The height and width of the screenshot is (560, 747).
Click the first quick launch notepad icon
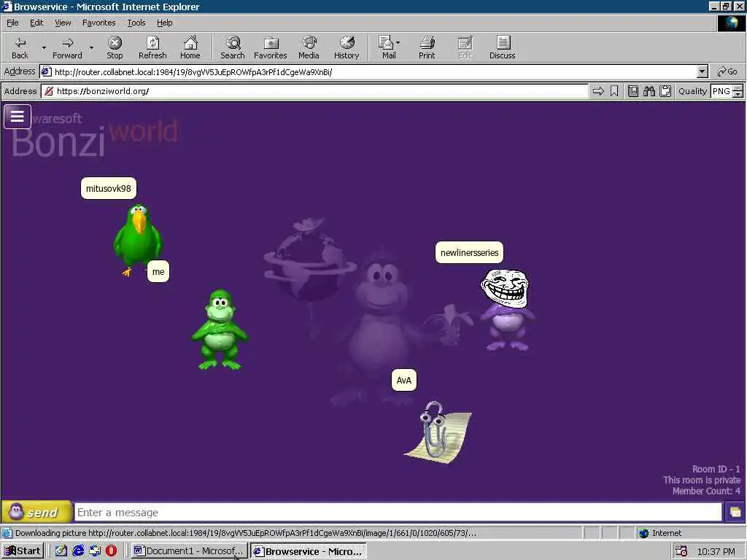click(x=61, y=551)
